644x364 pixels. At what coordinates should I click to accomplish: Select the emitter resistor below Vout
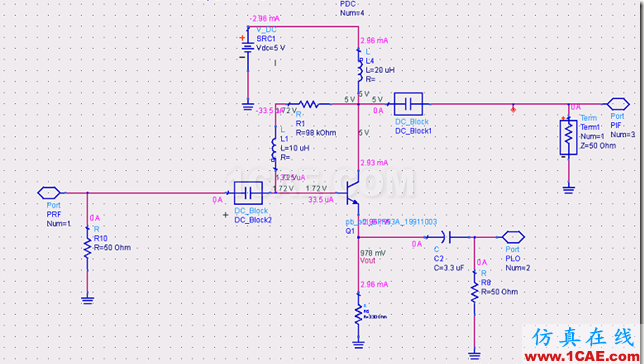tap(359, 314)
